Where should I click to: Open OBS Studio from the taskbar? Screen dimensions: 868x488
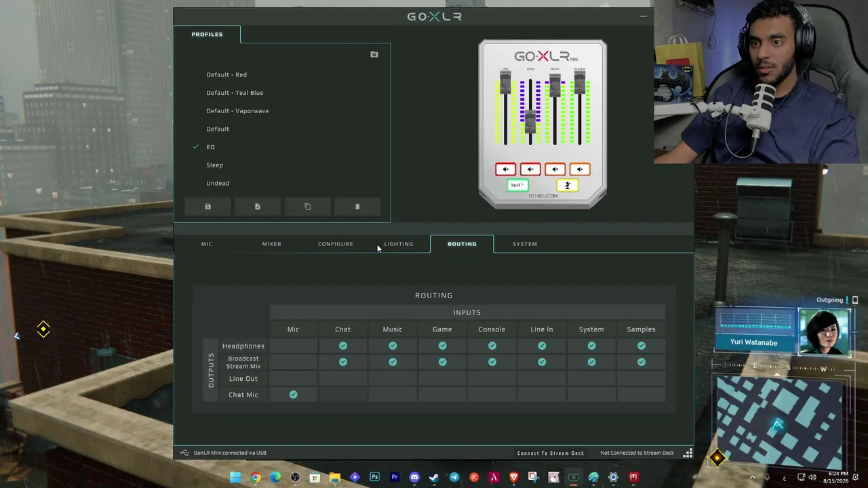point(295,477)
